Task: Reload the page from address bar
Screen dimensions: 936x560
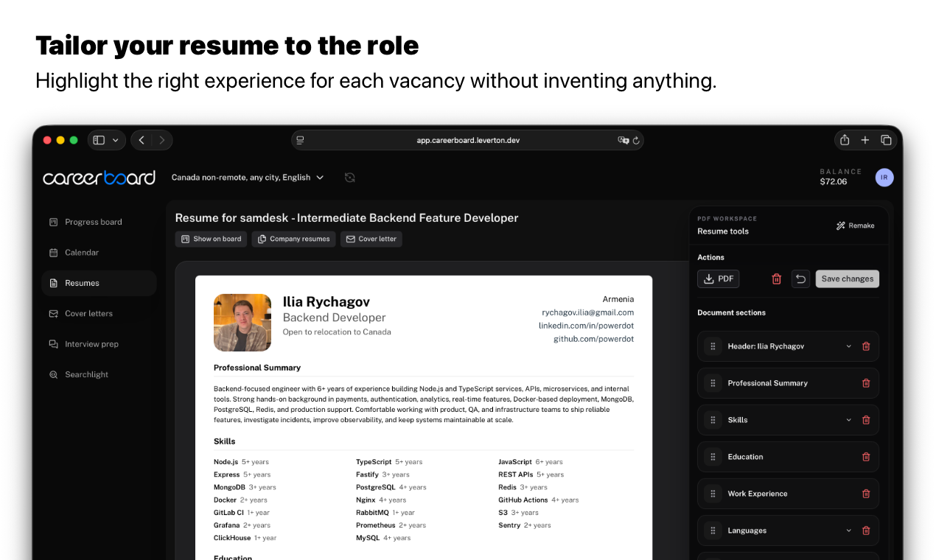Action: click(x=636, y=140)
